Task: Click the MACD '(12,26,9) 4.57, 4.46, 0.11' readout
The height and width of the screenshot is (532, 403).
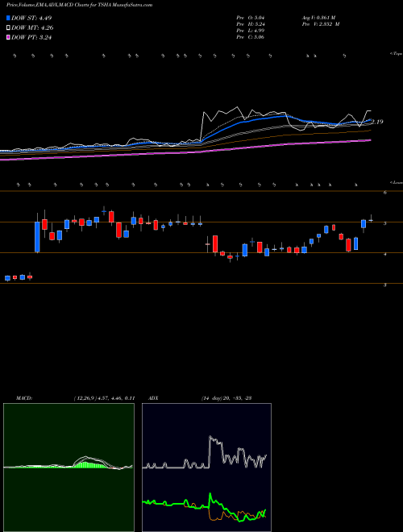Action: point(104,398)
